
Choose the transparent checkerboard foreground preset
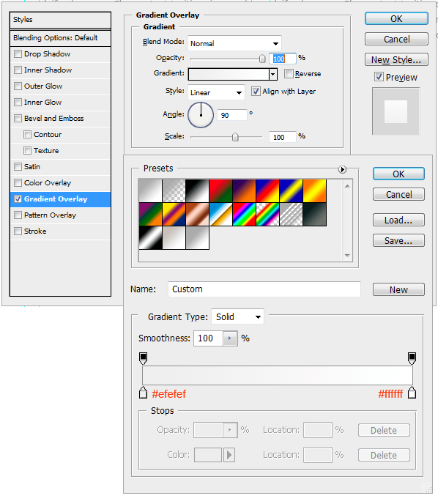pos(174,190)
